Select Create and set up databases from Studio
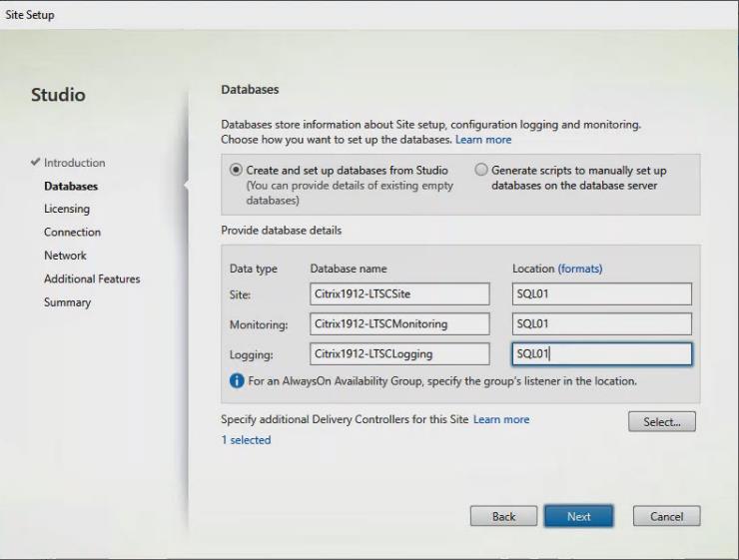739x560 pixels. point(236,170)
